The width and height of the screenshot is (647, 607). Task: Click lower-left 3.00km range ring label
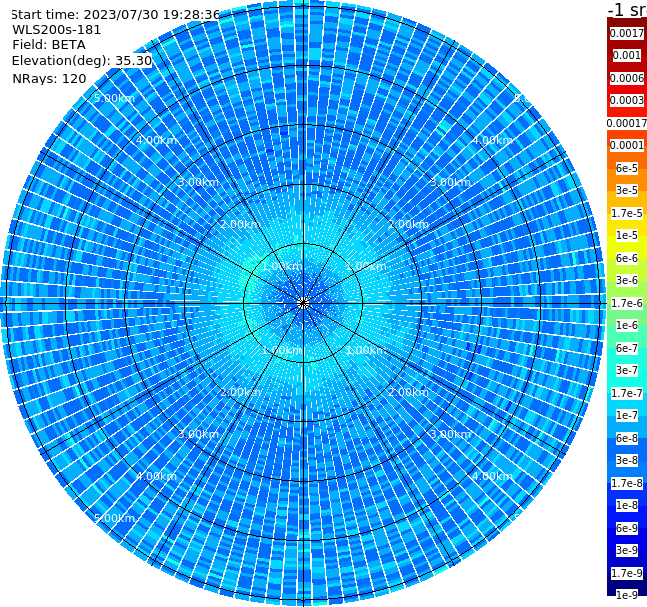[198, 434]
